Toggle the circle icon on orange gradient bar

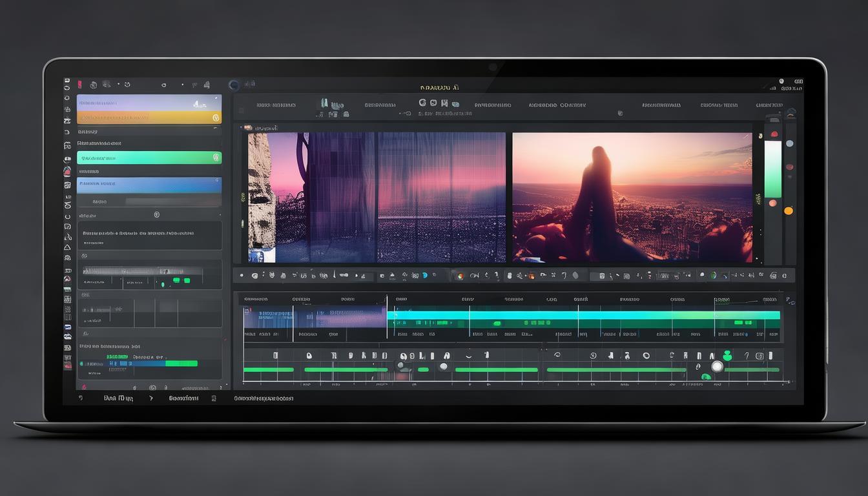pos(215,118)
